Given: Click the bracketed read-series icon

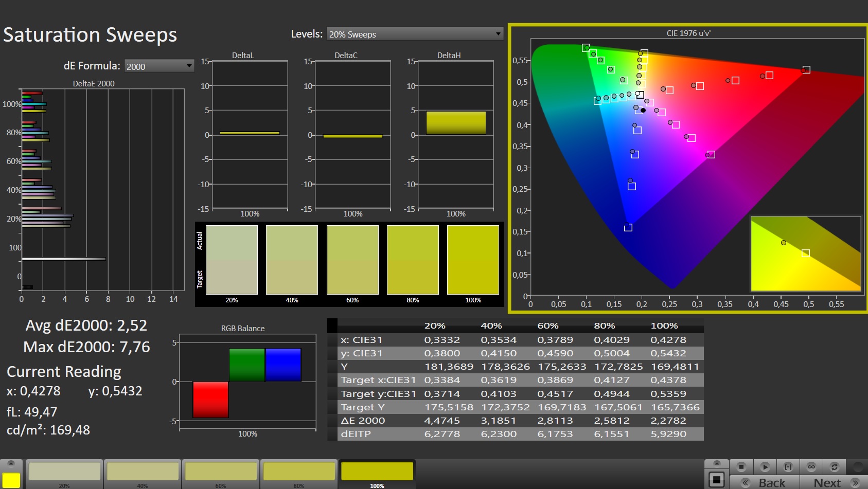Looking at the screenshot, I should [788, 467].
